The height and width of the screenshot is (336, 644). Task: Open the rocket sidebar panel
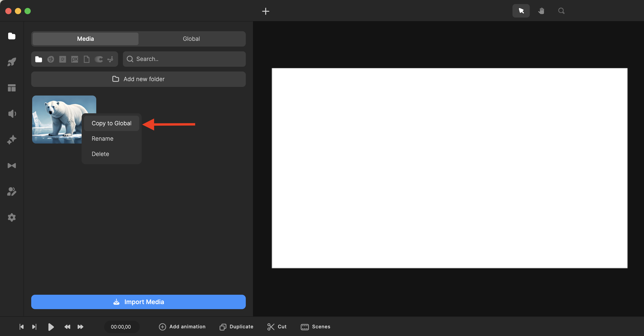coord(12,62)
